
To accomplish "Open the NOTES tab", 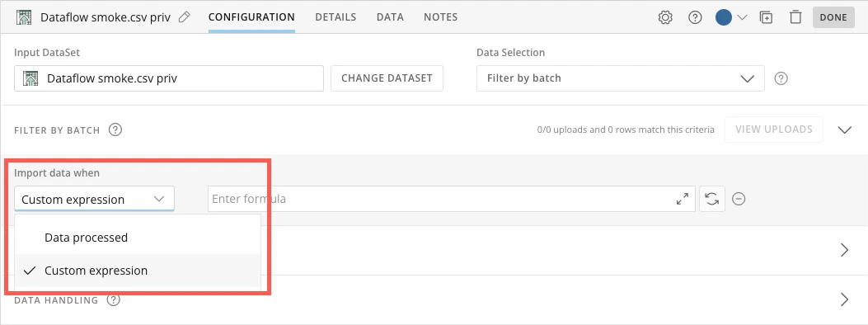I will coord(441,17).
